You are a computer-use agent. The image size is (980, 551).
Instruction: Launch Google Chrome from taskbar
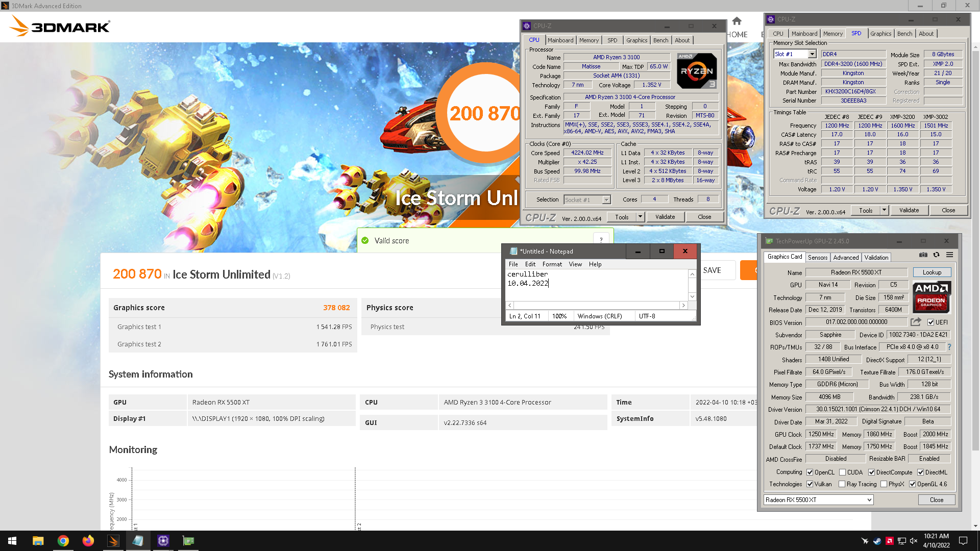point(63,541)
